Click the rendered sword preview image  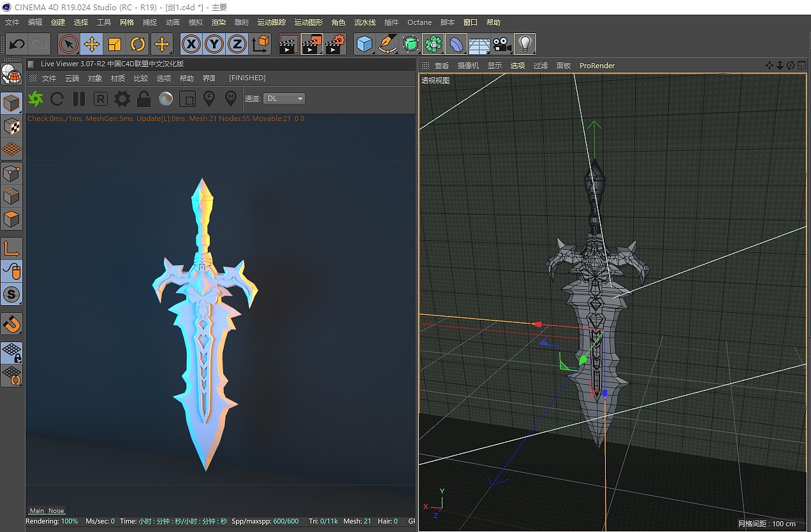205,325
